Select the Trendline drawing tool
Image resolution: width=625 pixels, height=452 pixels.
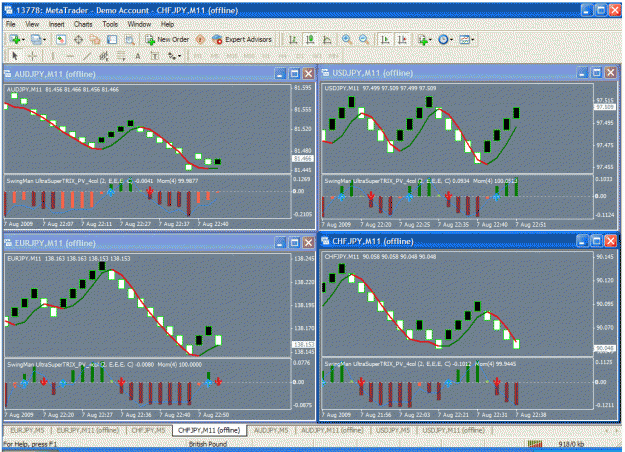pyautogui.click(x=87, y=56)
